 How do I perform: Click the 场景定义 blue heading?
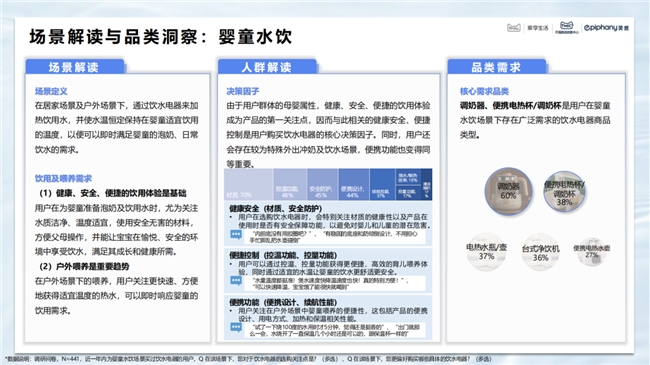(51, 91)
